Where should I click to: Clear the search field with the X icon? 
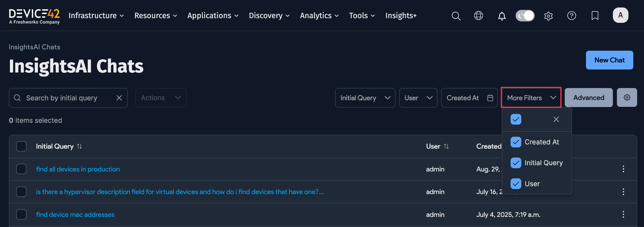[x=119, y=98]
